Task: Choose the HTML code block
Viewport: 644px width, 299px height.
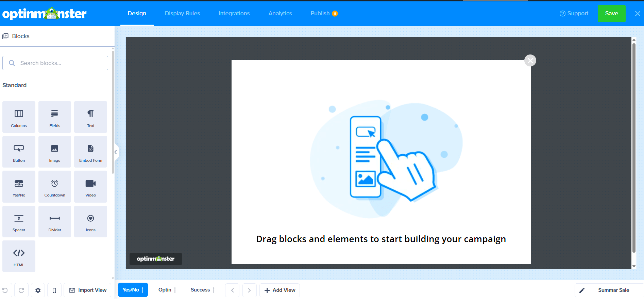Action: (19, 256)
